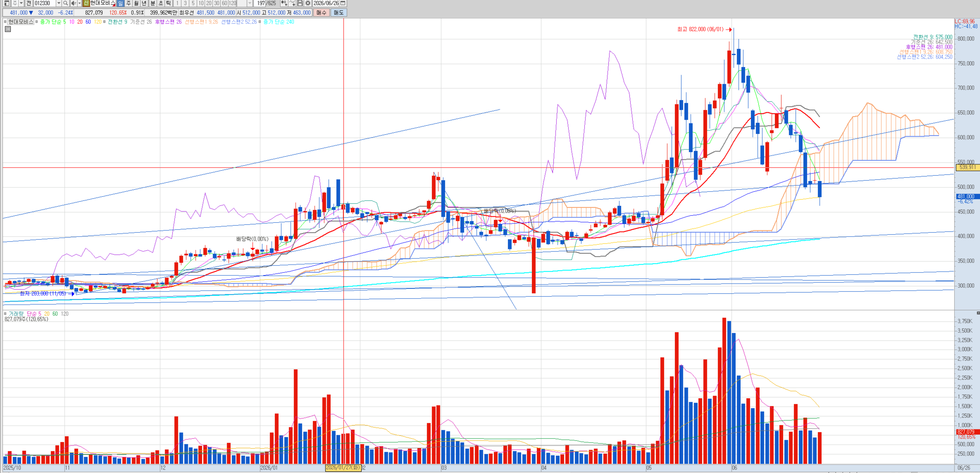
Task: Save the chart with the floppy disk icon
Action: pyautogui.click(x=300, y=3)
